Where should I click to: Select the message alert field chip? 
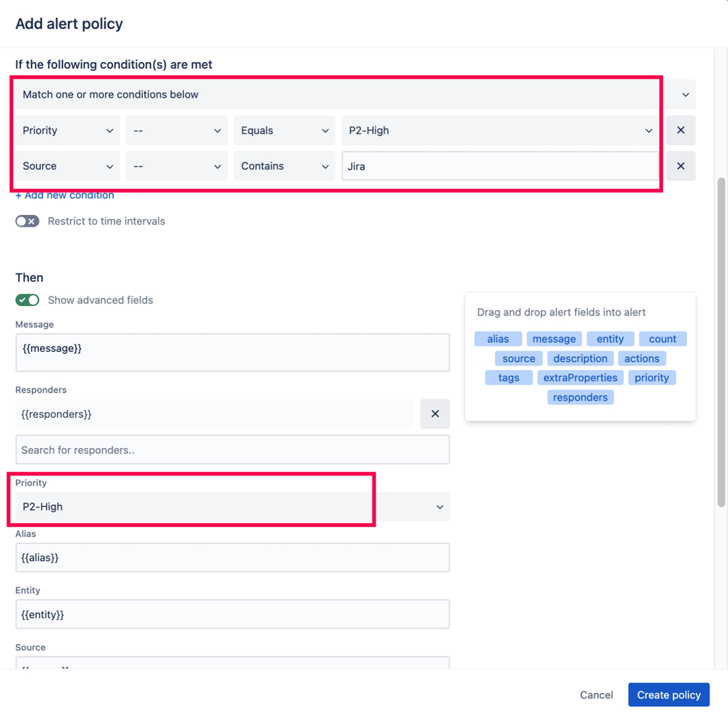coord(554,338)
